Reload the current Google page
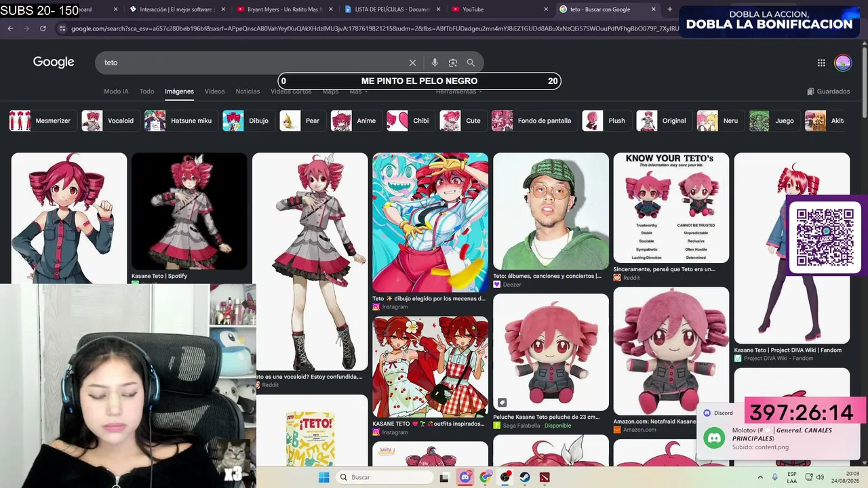The width and height of the screenshot is (868, 488). pyautogui.click(x=43, y=28)
